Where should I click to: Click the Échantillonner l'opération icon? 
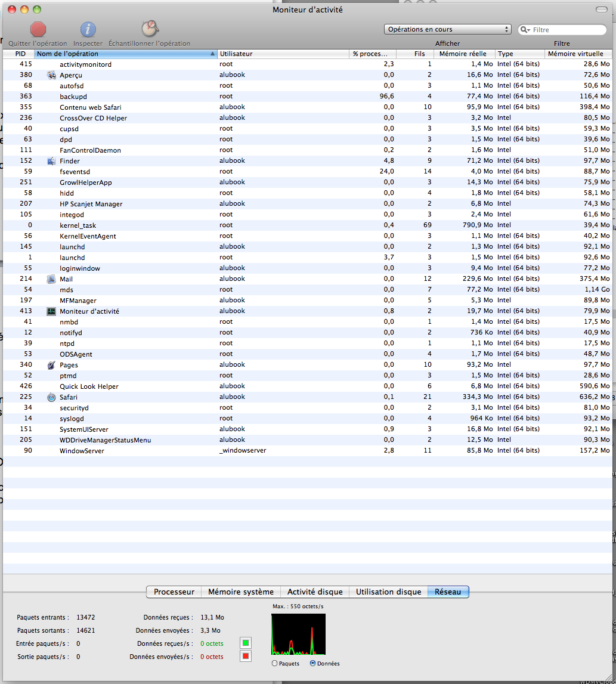coord(150,29)
